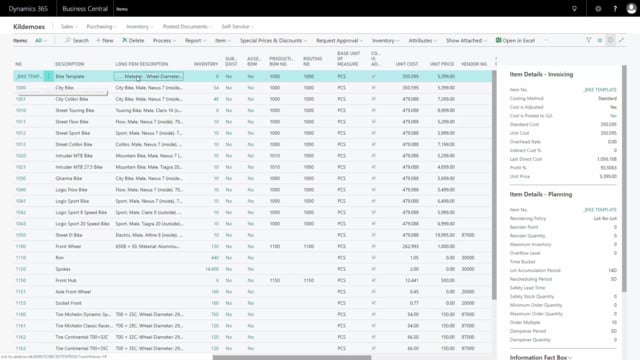Screen dimensions: 640x360
Task: Open the Help question mark icon
Action: 615,9
